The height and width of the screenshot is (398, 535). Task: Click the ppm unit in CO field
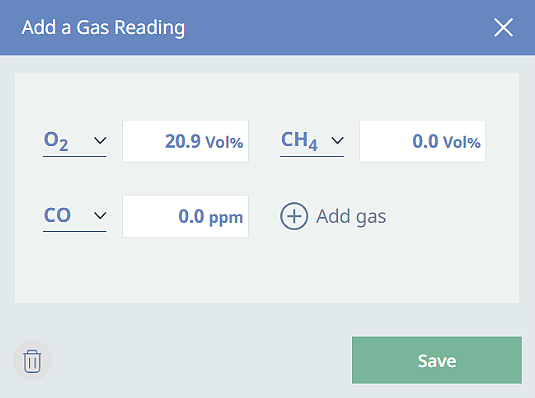coord(226,218)
